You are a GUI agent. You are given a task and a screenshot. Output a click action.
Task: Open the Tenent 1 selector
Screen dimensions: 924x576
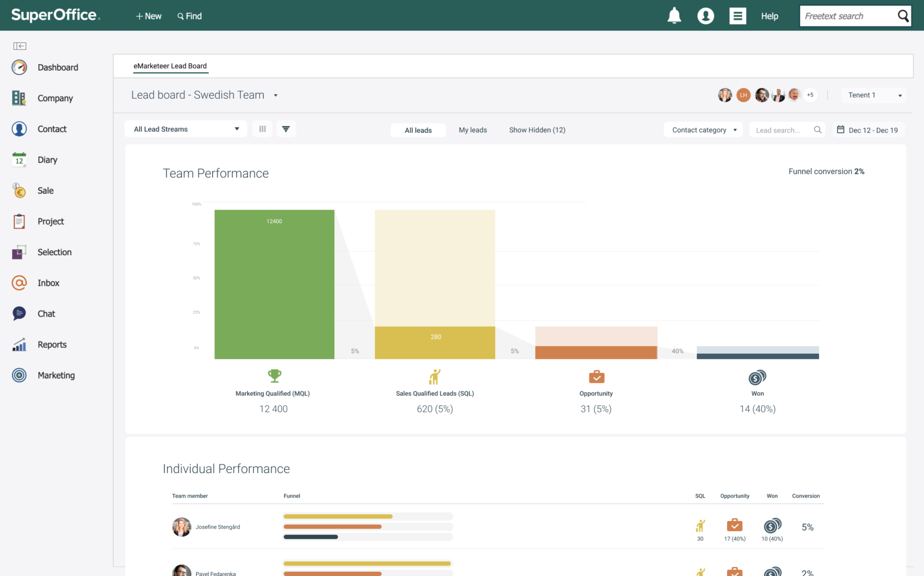pyautogui.click(x=873, y=95)
